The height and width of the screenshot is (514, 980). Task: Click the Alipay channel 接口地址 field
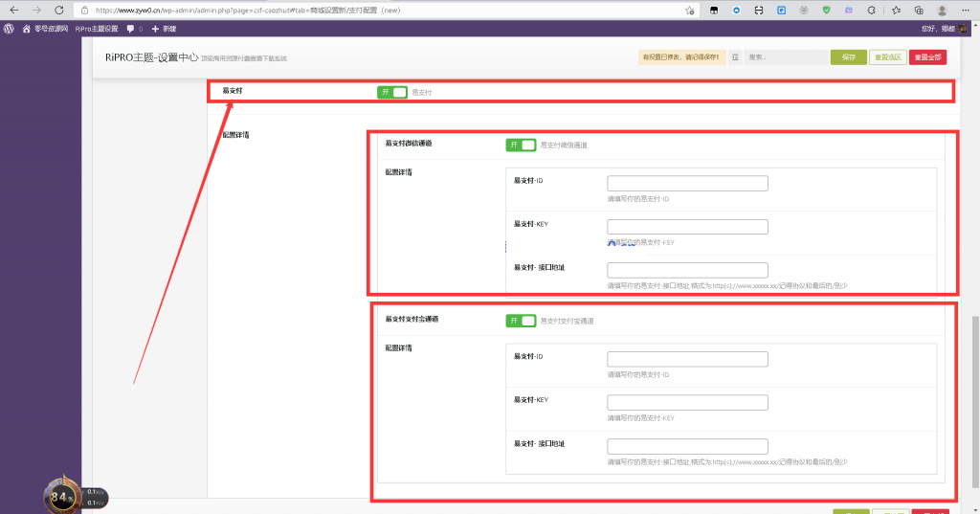tap(687, 446)
